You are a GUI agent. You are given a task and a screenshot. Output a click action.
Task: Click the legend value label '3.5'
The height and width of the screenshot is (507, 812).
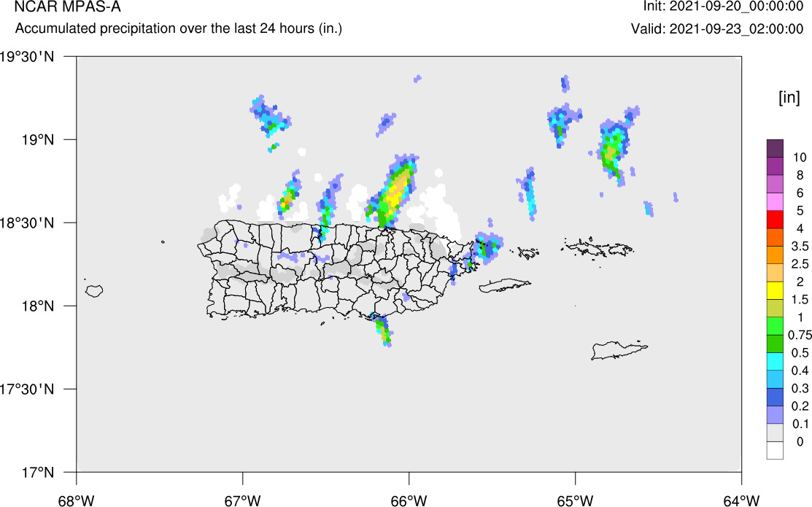pyautogui.click(x=800, y=246)
